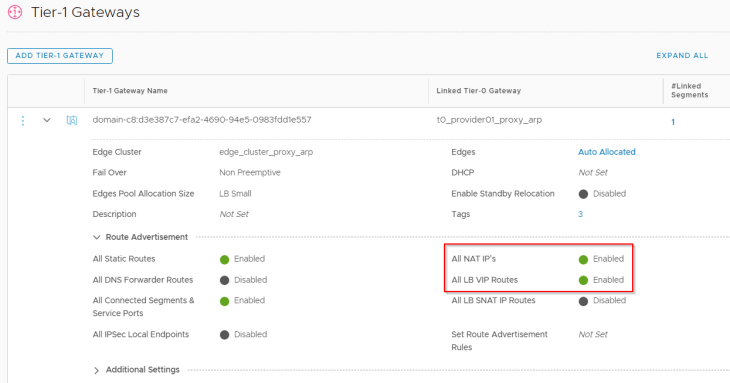Click the Tier-1 Gateway Name column header
Image resolution: width=730 pixels, height=383 pixels.
(x=130, y=91)
